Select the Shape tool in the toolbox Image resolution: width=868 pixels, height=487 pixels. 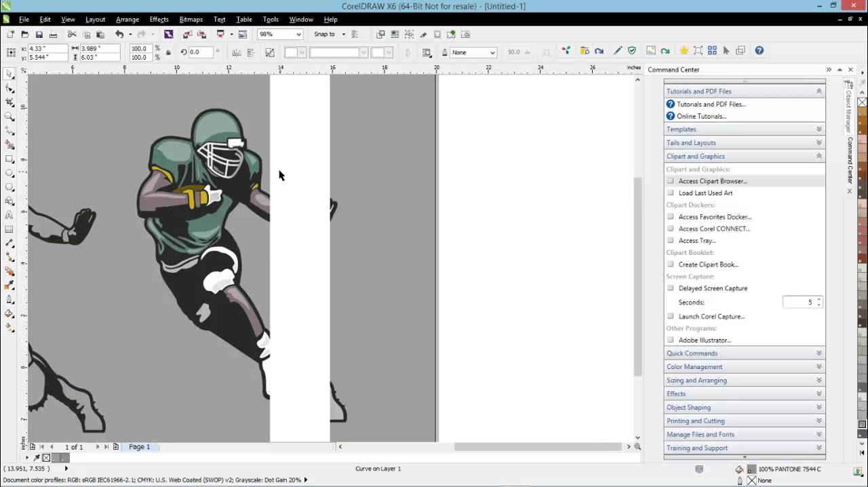[9, 88]
